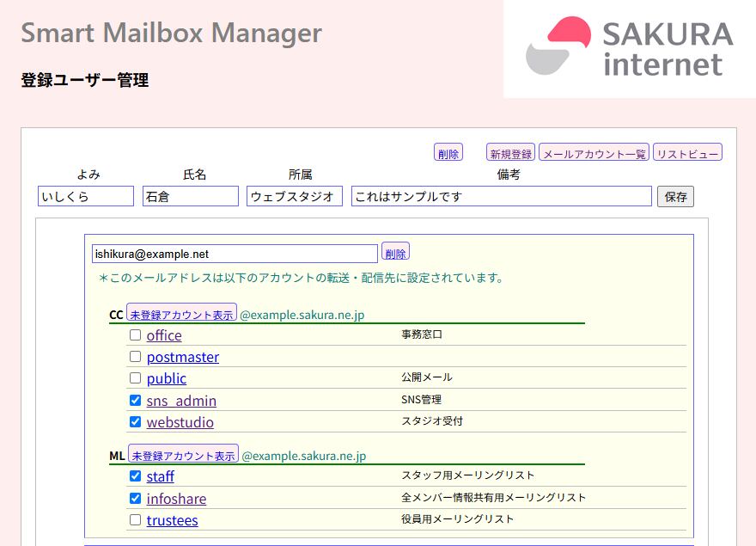Tick the trustees mailing list checkbox

(x=135, y=520)
